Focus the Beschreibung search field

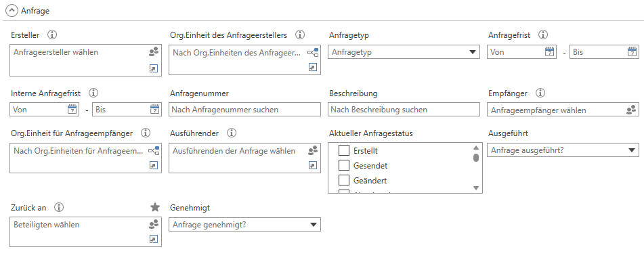[x=404, y=110]
